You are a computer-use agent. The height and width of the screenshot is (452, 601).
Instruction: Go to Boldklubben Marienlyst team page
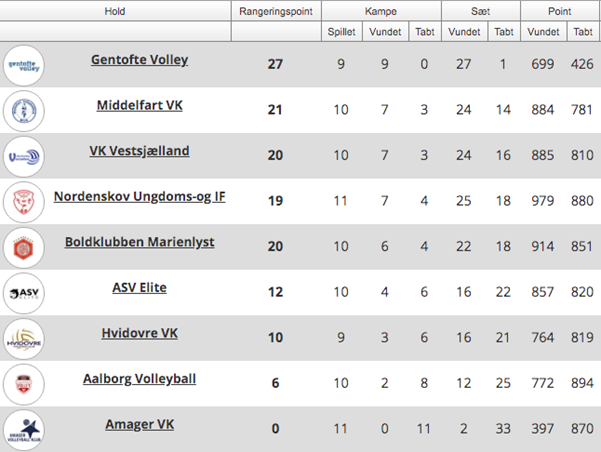coord(140,242)
